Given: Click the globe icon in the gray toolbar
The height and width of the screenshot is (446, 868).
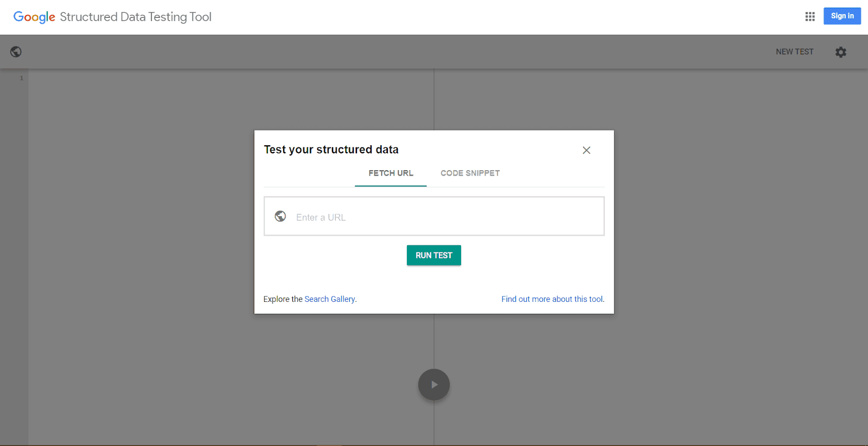Looking at the screenshot, I should click(16, 51).
